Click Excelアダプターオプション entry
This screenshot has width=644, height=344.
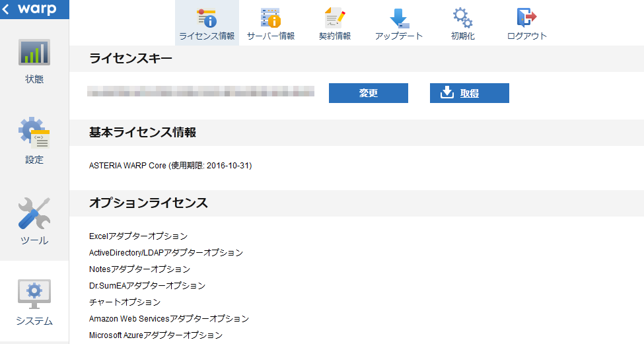pos(139,236)
